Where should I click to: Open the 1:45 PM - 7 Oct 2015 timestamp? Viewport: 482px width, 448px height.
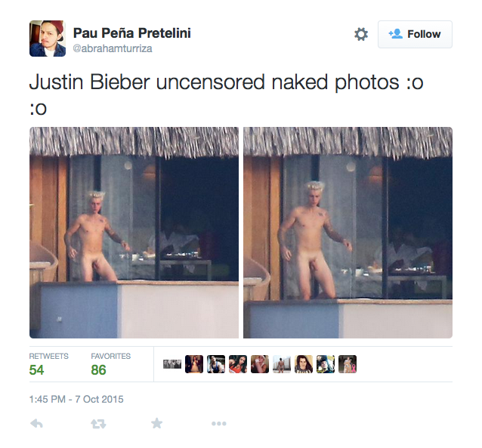point(76,399)
